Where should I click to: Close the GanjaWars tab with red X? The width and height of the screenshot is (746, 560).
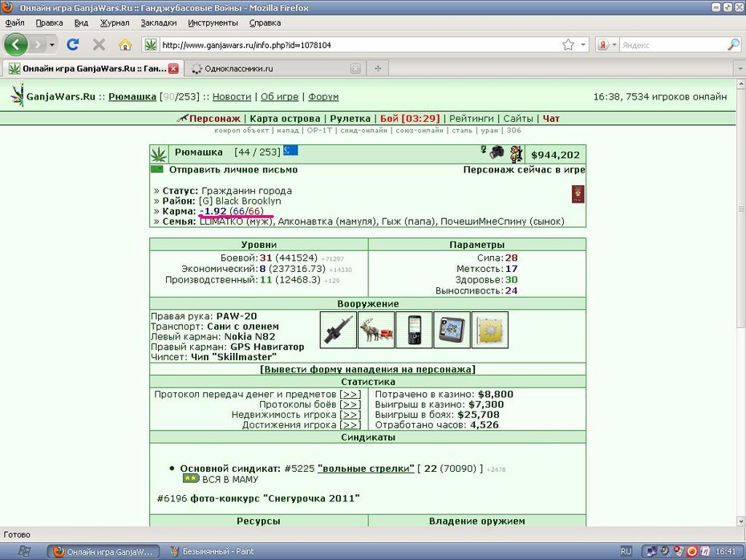pos(173,68)
